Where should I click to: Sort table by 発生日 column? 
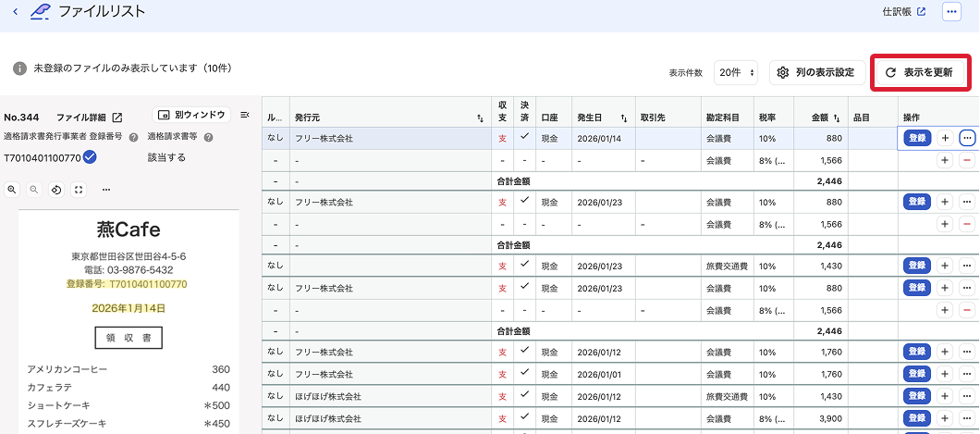pyautogui.click(x=624, y=118)
